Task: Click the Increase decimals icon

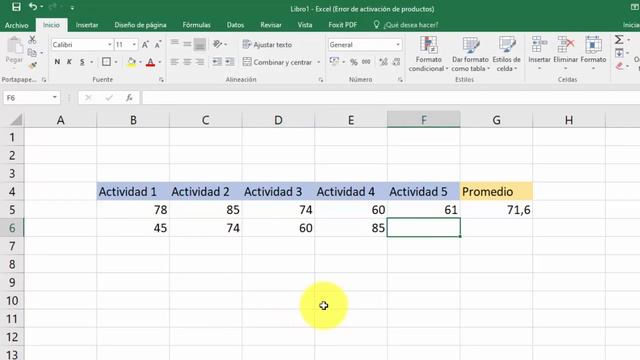Action: click(x=383, y=62)
